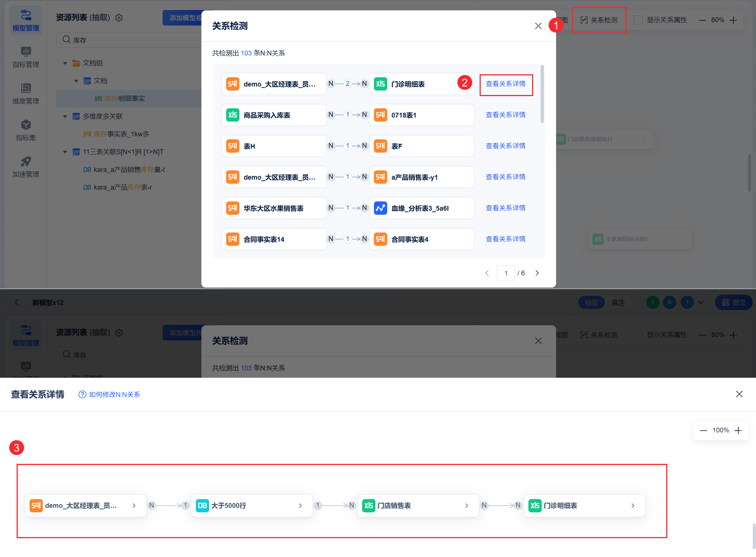Expand chevron on 大于5000行 node
This screenshot has height=557, width=756.
pos(300,506)
